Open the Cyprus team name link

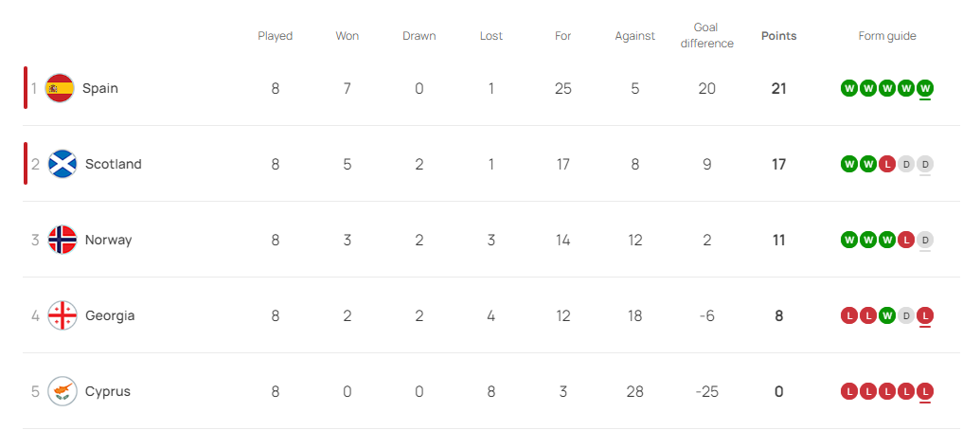pos(108,391)
